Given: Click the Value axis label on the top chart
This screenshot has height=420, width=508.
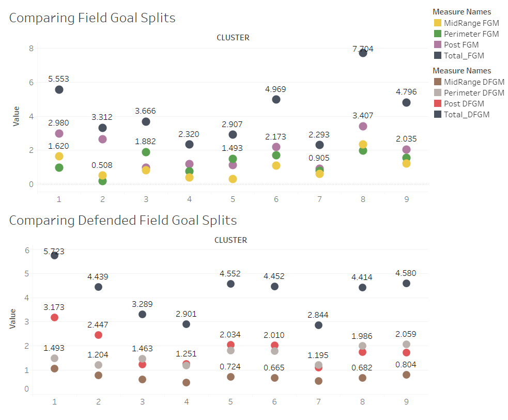Looking at the screenshot, I should point(16,116).
